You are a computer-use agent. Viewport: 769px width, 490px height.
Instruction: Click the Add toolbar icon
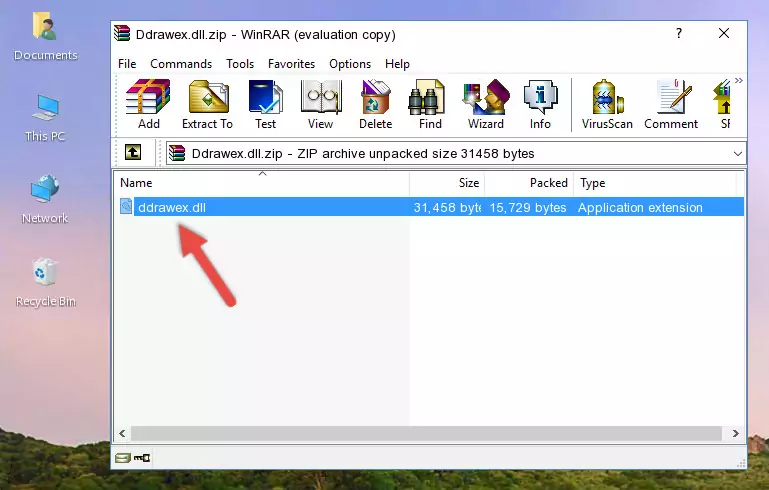pyautogui.click(x=148, y=104)
